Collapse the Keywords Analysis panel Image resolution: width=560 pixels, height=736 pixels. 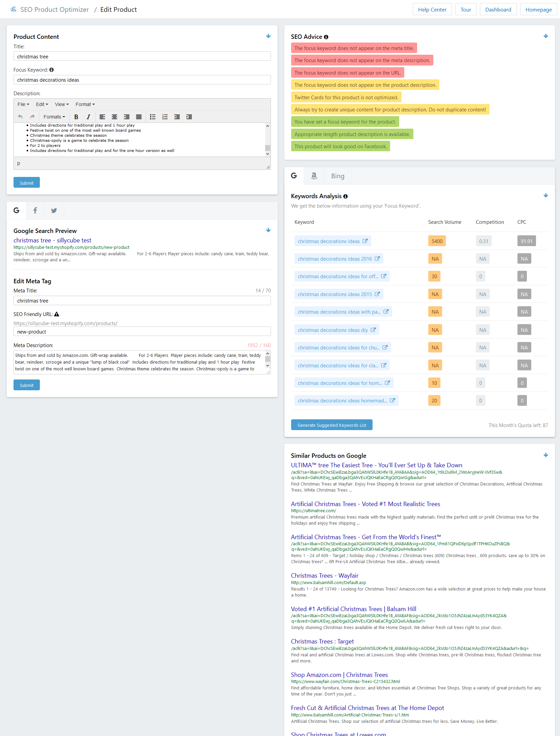pos(546,195)
